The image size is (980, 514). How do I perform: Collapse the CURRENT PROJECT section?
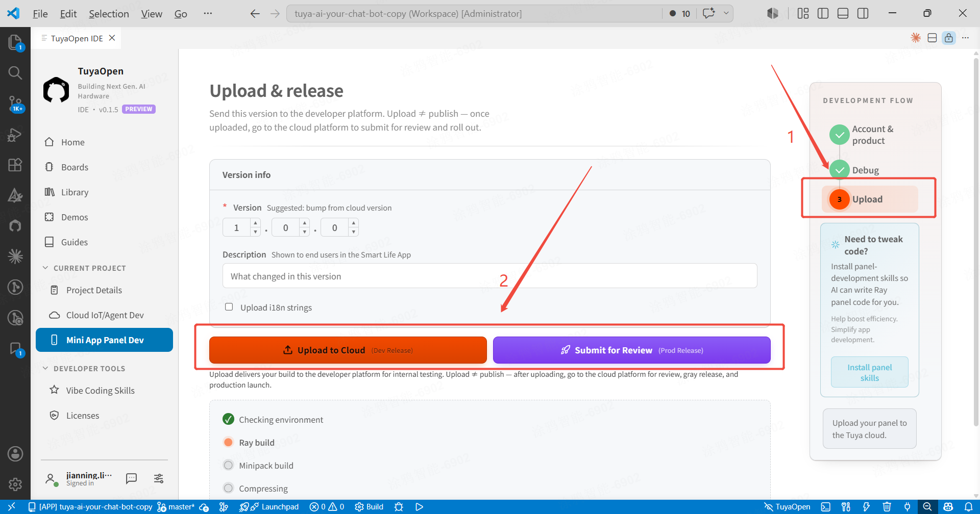[85, 268]
